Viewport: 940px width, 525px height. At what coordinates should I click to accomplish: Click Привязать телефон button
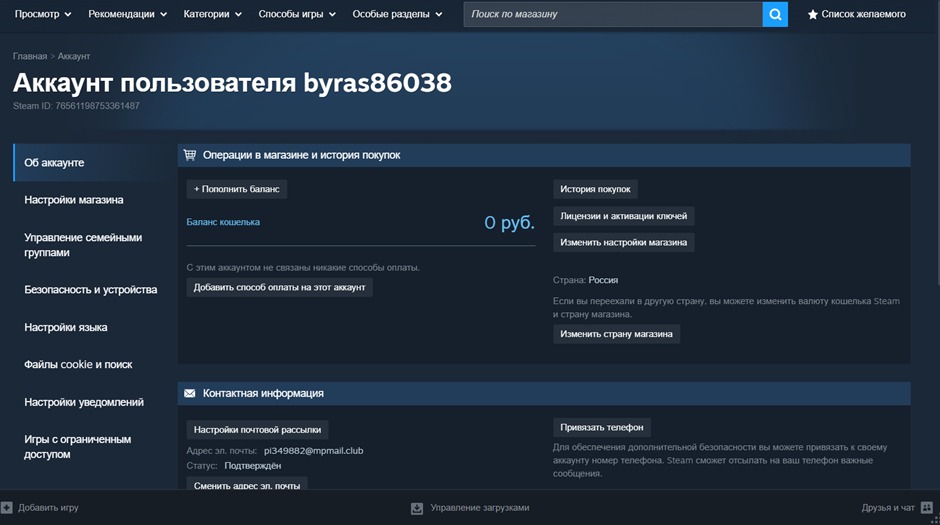point(602,427)
